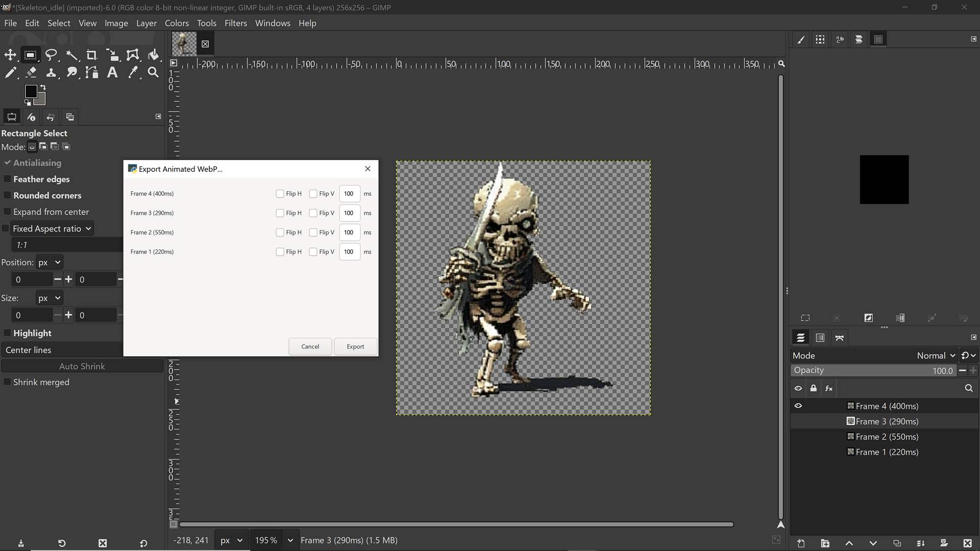Select the Clone stamp tool
The width and height of the screenshot is (980, 551).
51,72
